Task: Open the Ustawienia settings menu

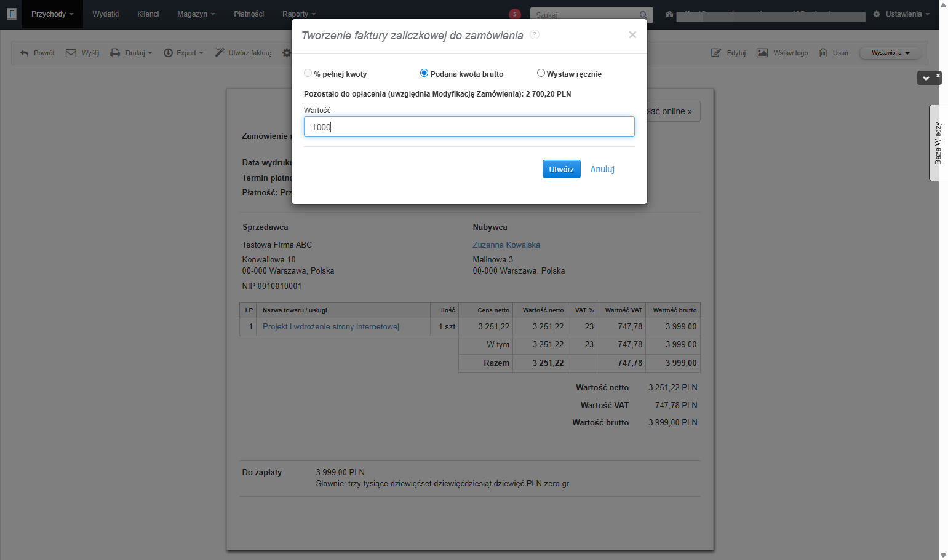Action: tap(901, 14)
